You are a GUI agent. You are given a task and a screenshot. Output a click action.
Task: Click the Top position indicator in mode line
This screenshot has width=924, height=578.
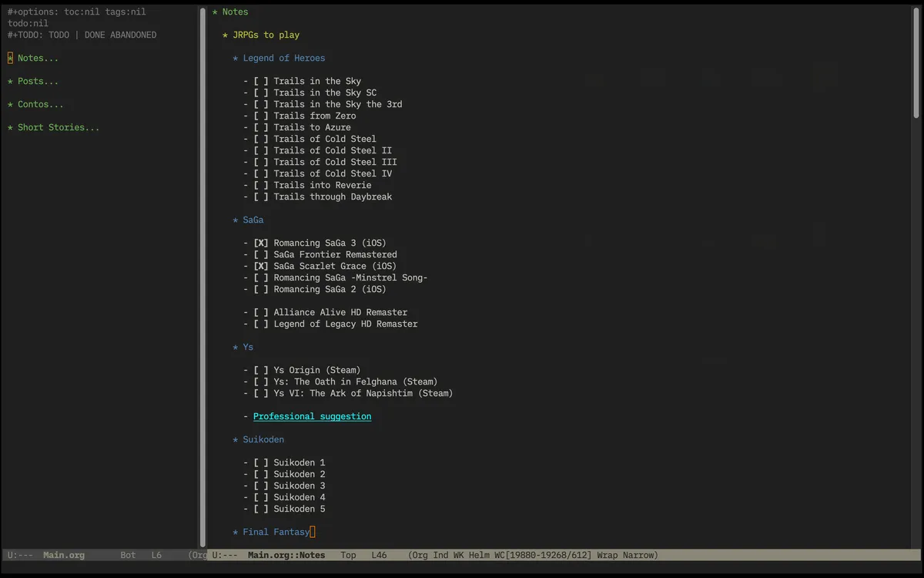point(348,555)
